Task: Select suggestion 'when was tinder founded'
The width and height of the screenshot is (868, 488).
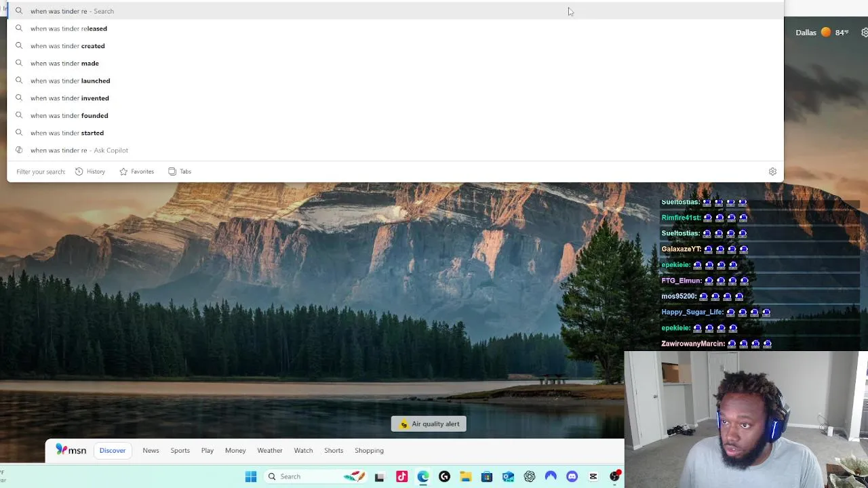Action: point(395,115)
